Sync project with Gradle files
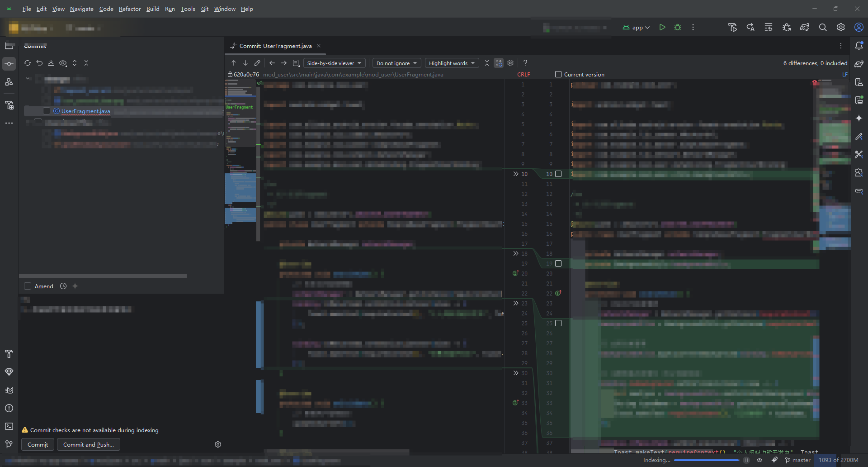 click(804, 27)
